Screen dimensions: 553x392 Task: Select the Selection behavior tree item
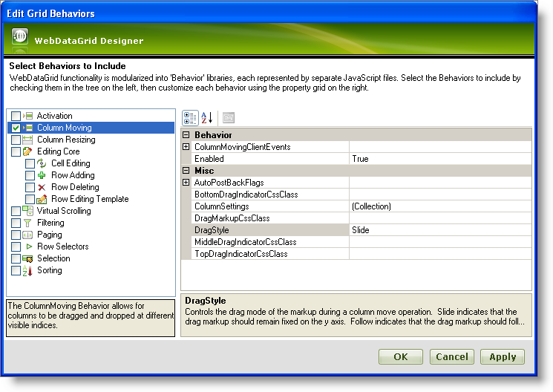53,258
